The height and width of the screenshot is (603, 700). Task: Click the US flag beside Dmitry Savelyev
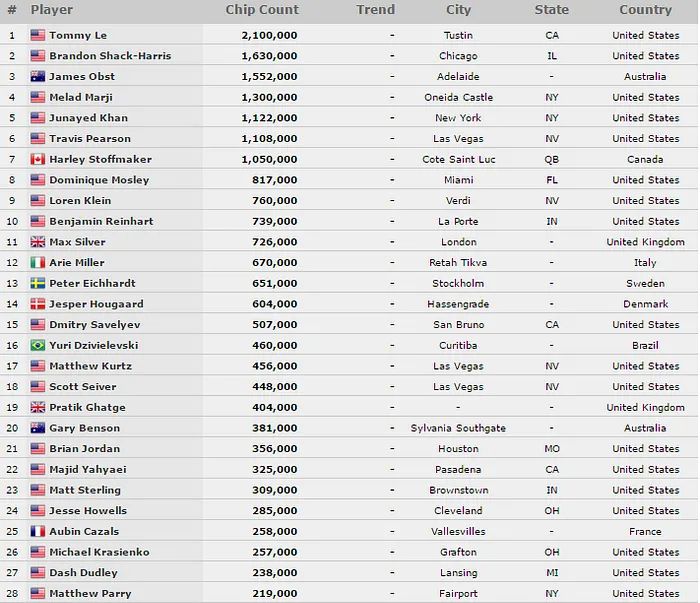[38, 324]
